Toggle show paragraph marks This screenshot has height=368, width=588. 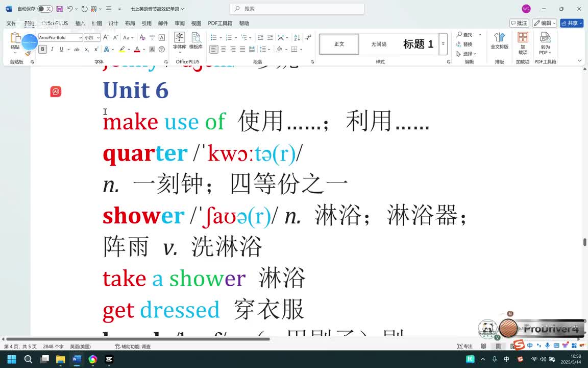[308, 37]
